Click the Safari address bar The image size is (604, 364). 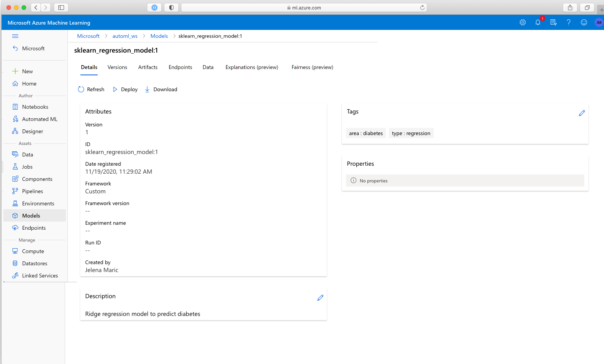point(304,8)
